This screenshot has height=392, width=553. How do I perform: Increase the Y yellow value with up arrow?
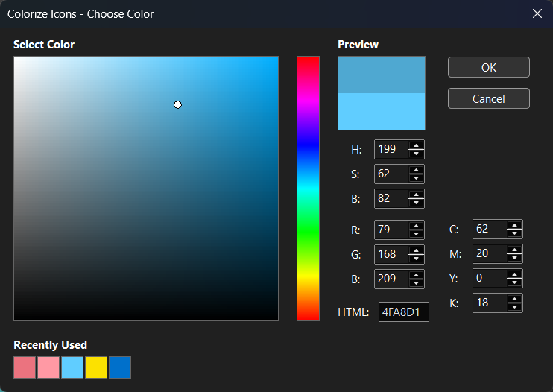[514, 274]
